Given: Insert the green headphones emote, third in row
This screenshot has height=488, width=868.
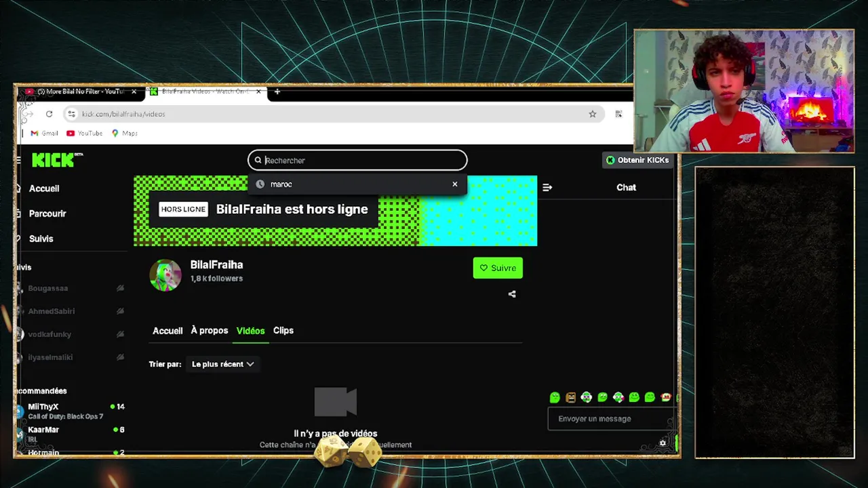Looking at the screenshot, I should click(587, 397).
